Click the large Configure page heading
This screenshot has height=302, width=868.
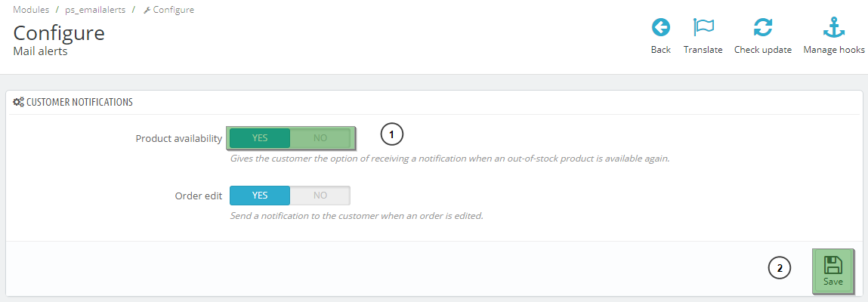point(59,33)
